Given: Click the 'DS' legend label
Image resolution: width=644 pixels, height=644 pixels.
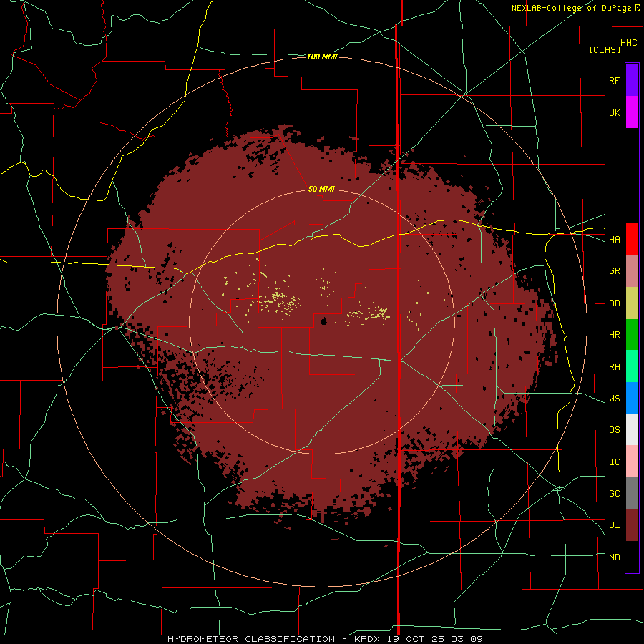Looking at the screenshot, I should click(x=615, y=430).
